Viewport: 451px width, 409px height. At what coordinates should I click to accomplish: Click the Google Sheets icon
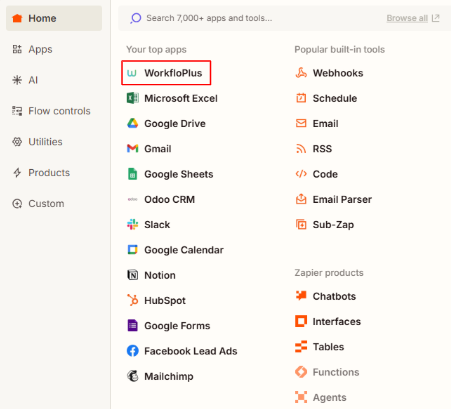[133, 174]
